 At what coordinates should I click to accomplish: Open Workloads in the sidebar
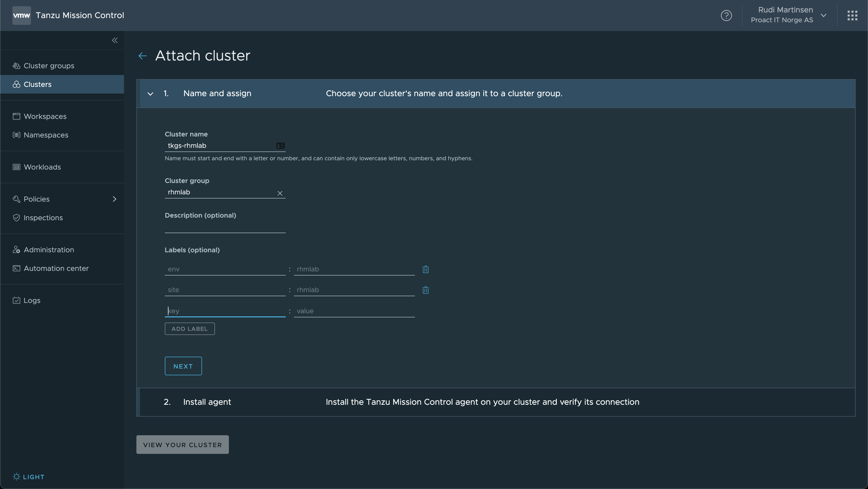point(62,167)
